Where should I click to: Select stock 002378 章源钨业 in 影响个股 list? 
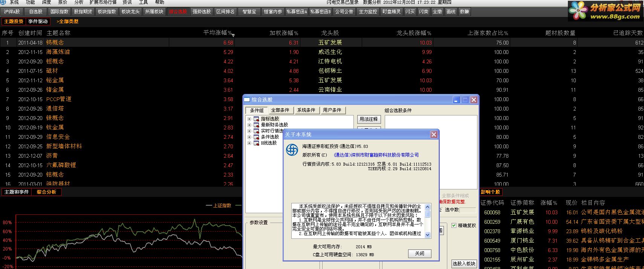click(561, 231)
